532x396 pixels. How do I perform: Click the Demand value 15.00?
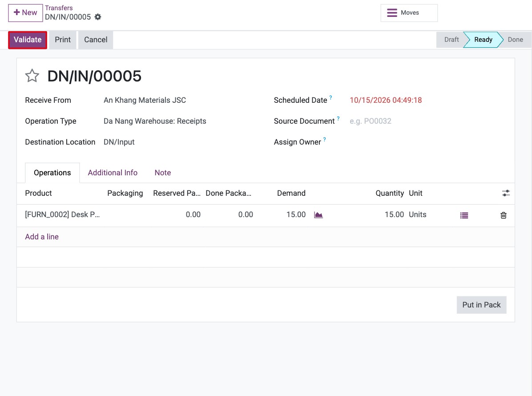tap(296, 215)
